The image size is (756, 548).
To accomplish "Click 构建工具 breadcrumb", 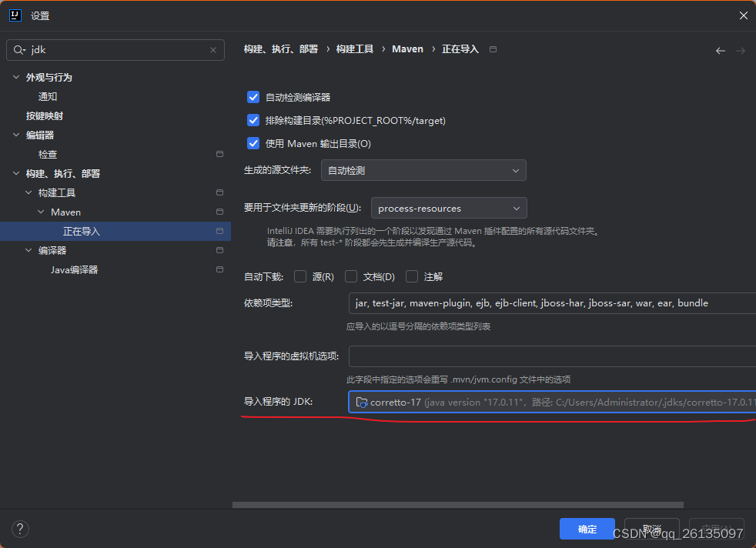I will [355, 49].
